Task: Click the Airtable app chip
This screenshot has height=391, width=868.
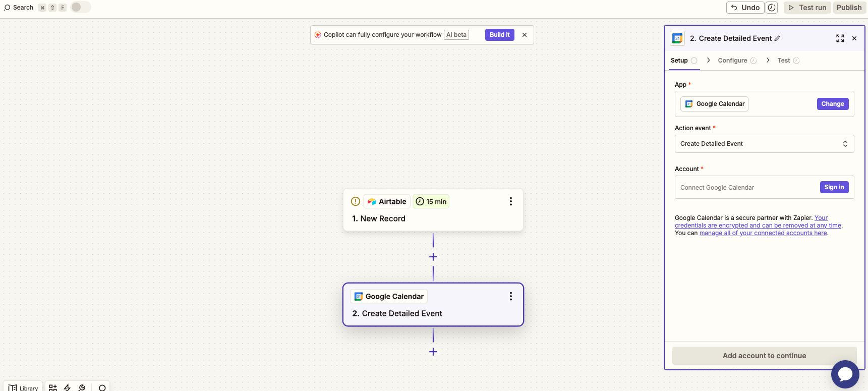Action: [387, 201]
